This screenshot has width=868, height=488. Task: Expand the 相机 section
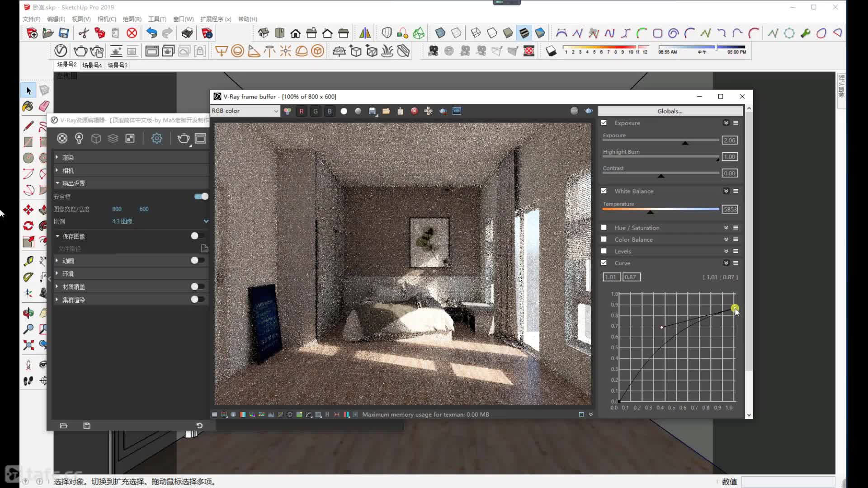point(131,170)
